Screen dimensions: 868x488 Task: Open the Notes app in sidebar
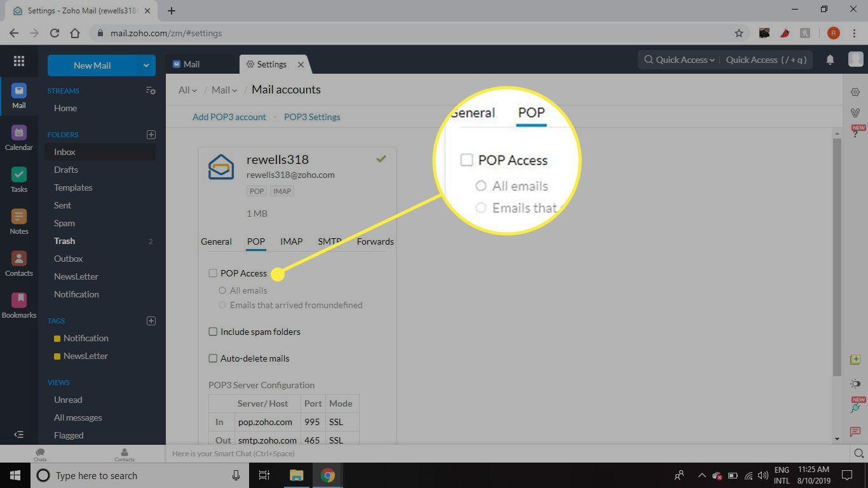pyautogui.click(x=18, y=222)
